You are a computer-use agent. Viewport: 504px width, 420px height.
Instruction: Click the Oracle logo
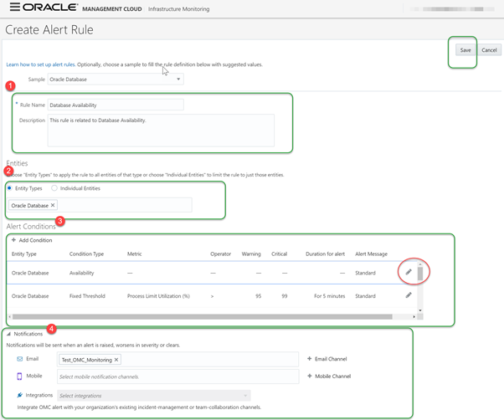(50, 7)
